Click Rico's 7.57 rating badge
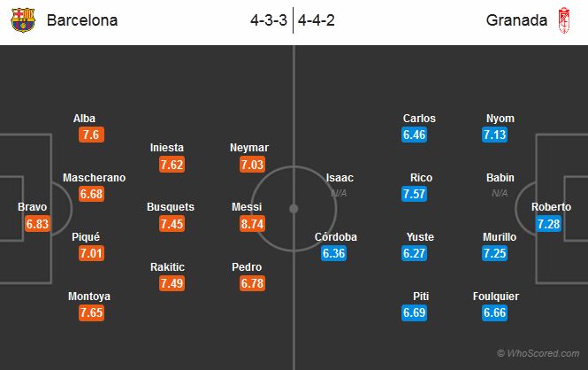 pyautogui.click(x=414, y=194)
